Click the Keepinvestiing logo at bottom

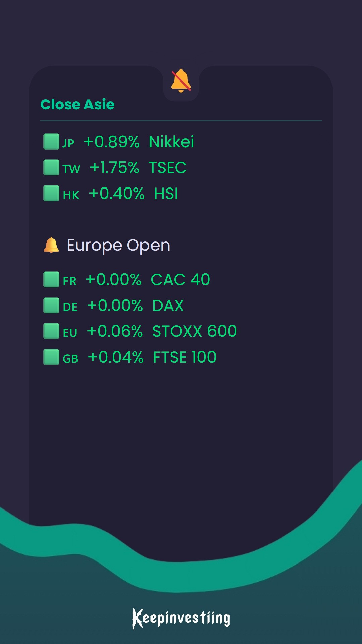181,618
